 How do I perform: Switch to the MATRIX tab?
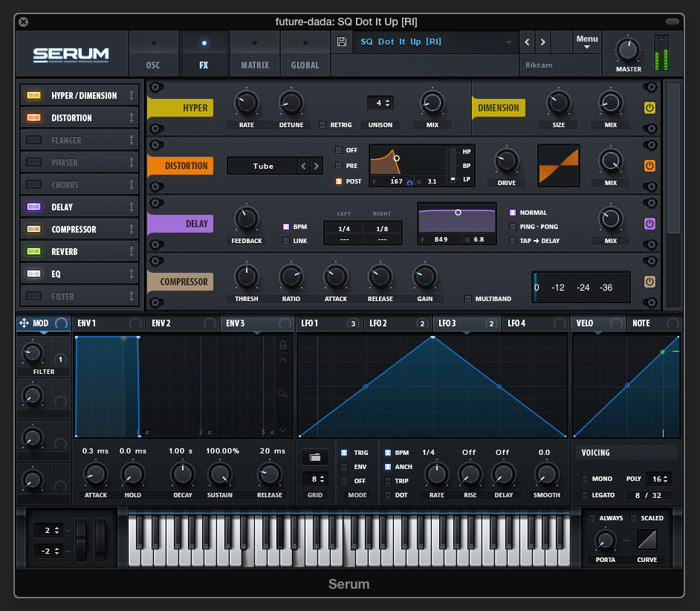[x=255, y=54]
